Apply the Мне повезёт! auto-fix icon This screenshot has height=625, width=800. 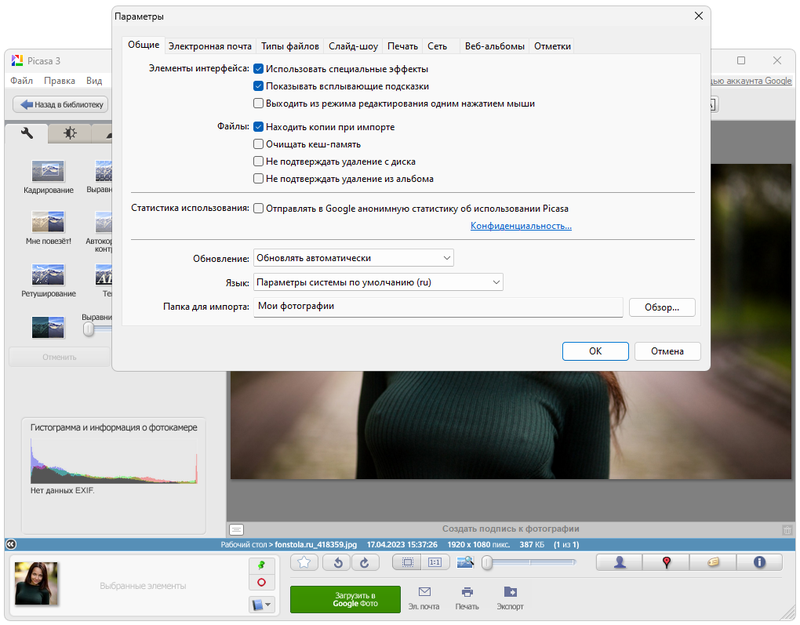(48, 222)
